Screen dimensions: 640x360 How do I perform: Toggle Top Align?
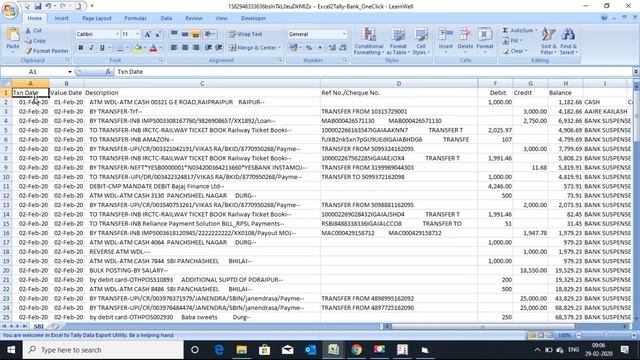[x=174, y=34]
